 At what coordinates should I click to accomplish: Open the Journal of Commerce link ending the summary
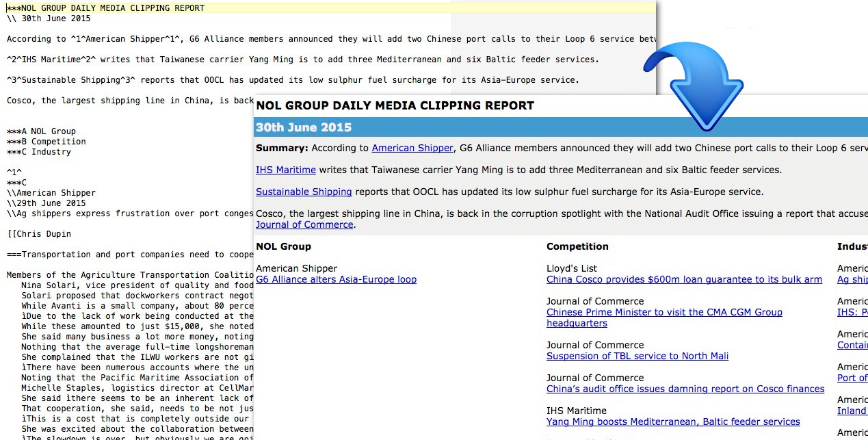[304, 224]
